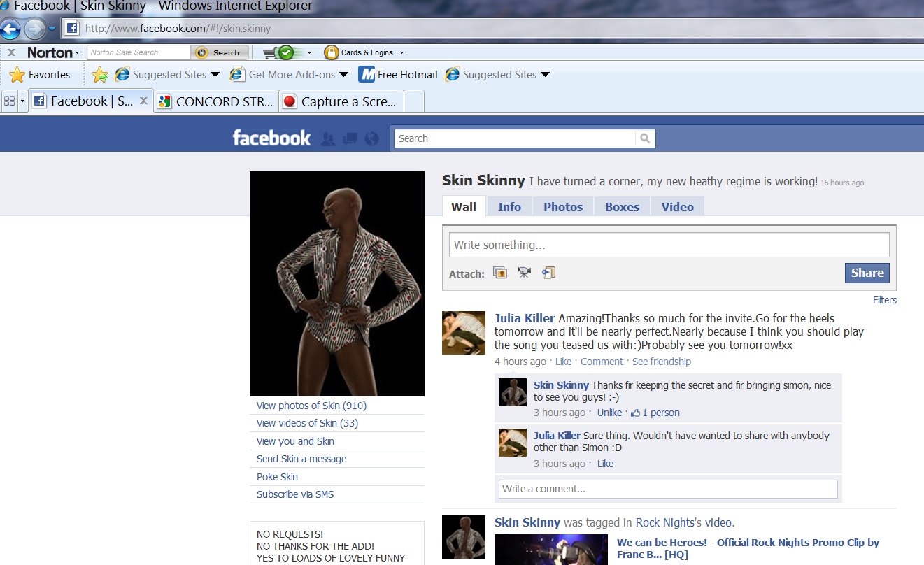This screenshot has height=565, width=924.
Task: Click Julia Killer's post profile thumbnail
Action: [464, 333]
